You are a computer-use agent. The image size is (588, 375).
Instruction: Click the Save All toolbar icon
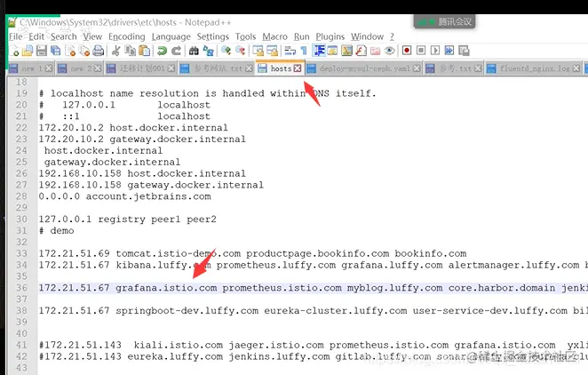pos(55,51)
